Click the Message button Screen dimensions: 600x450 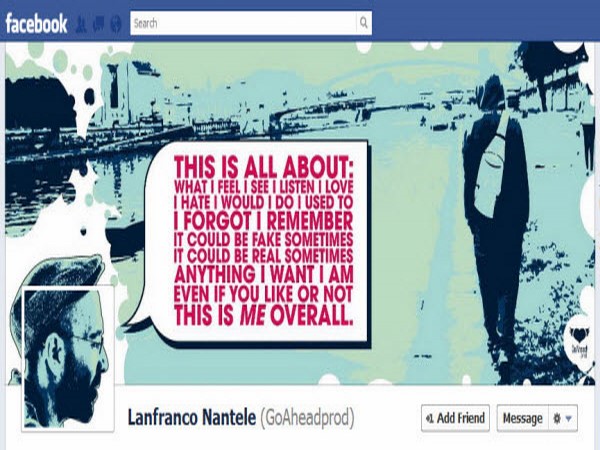point(522,418)
